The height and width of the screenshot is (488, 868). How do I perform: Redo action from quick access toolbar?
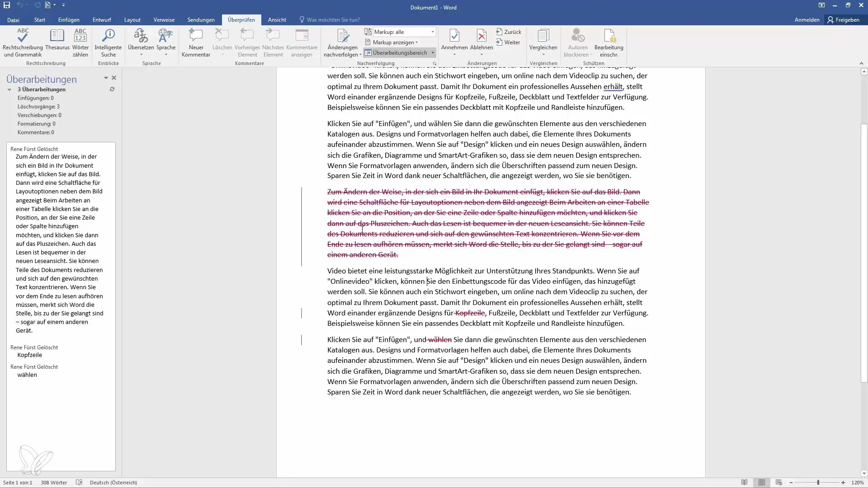coord(37,5)
